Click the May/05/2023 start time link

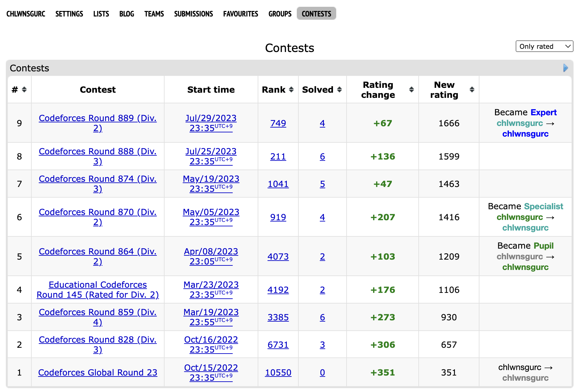click(211, 217)
